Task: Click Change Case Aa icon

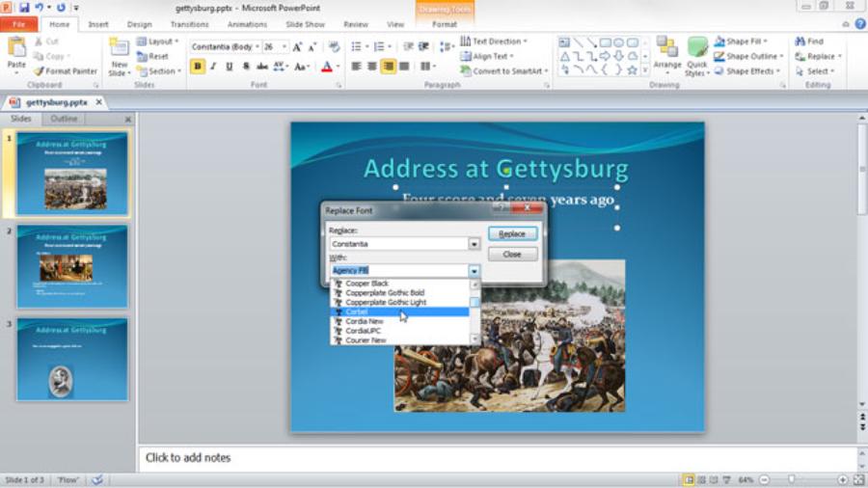Action: tap(300, 67)
